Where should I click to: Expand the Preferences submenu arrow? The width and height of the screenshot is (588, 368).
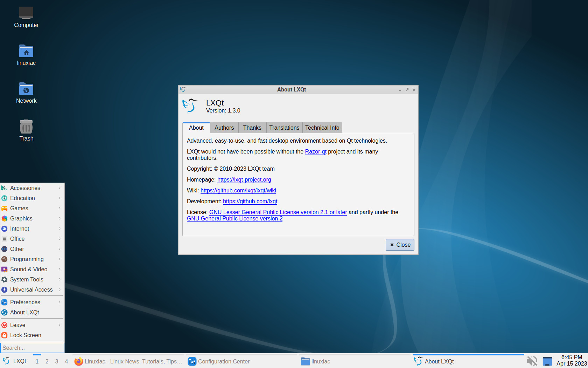(x=59, y=302)
